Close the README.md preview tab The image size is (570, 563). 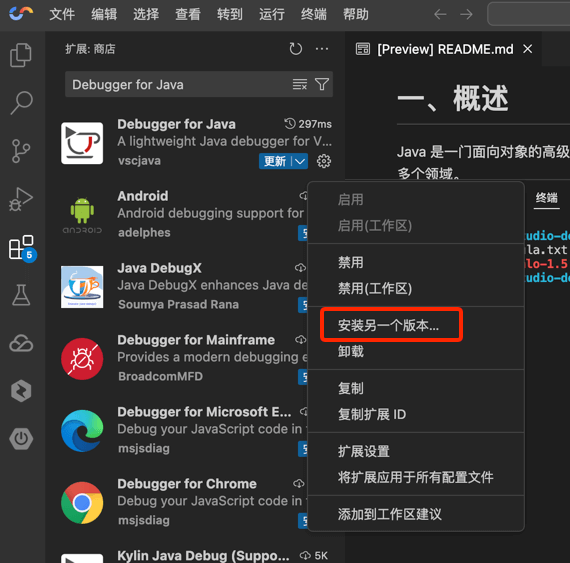527,49
